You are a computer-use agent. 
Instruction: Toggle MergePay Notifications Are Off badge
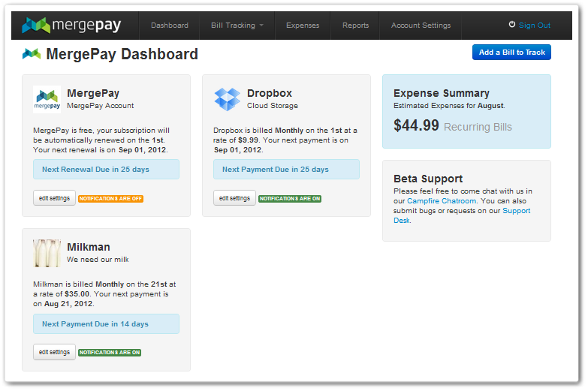coord(110,199)
